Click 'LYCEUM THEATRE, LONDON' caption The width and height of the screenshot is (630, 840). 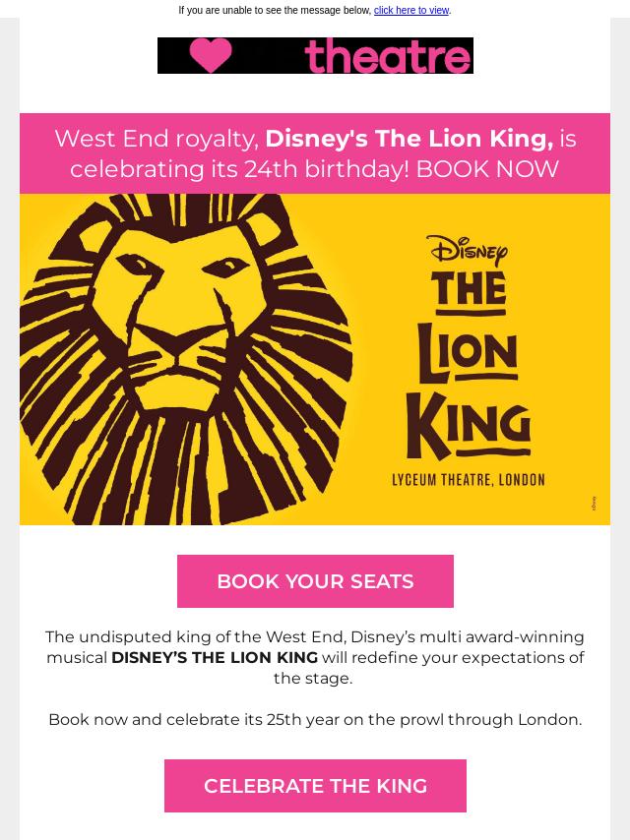[469, 479]
